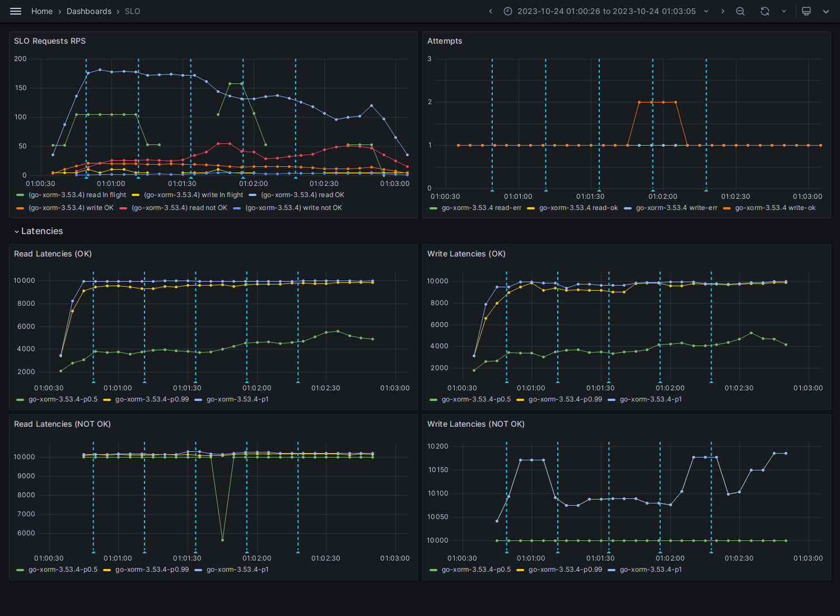
Task: Open the hamburger navigation menu
Action: pos(16,11)
